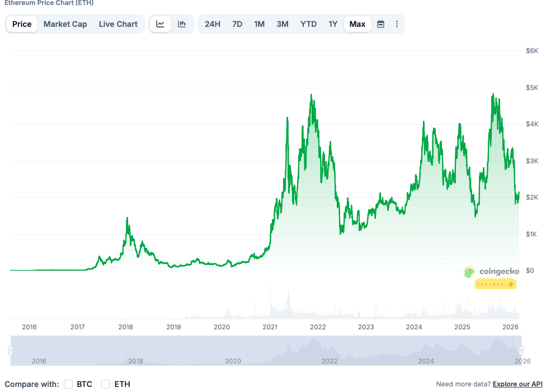Click the right arrow handle of the range selector
This screenshot has height=392, width=560.
[523, 351]
